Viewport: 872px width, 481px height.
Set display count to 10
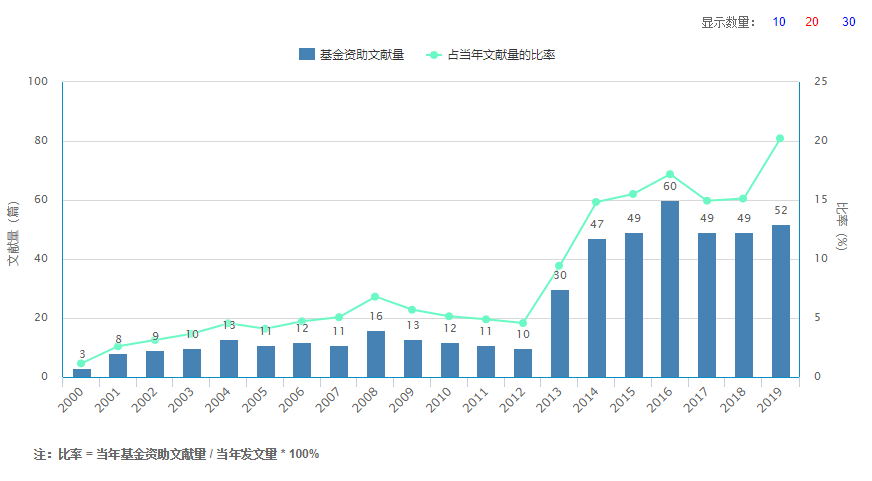tap(779, 22)
